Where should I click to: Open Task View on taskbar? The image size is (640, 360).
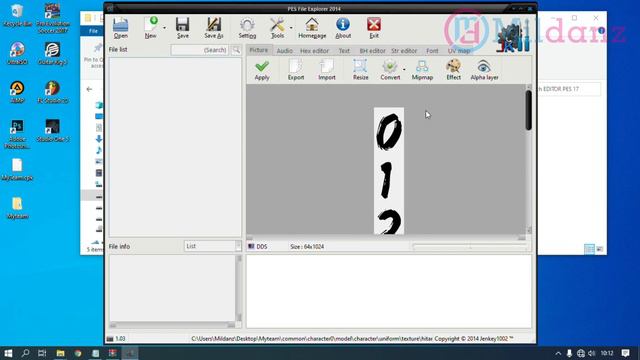pyautogui.click(x=42, y=353)
